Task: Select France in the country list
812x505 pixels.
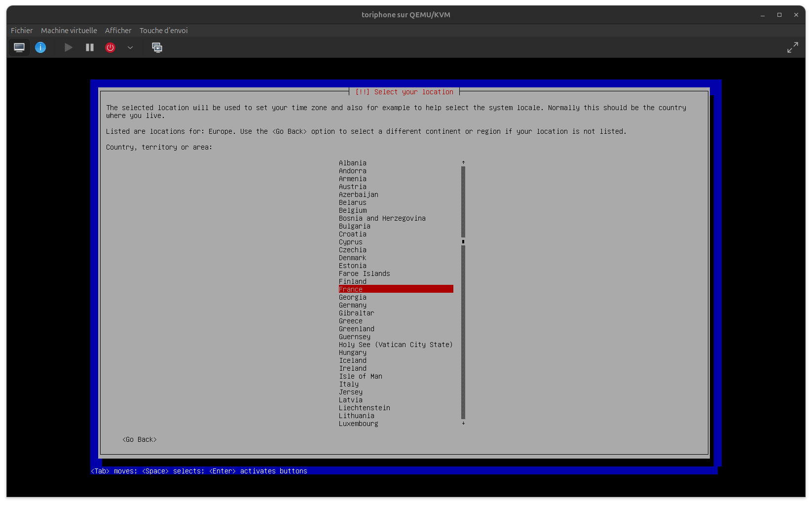Action: point(351,289)
